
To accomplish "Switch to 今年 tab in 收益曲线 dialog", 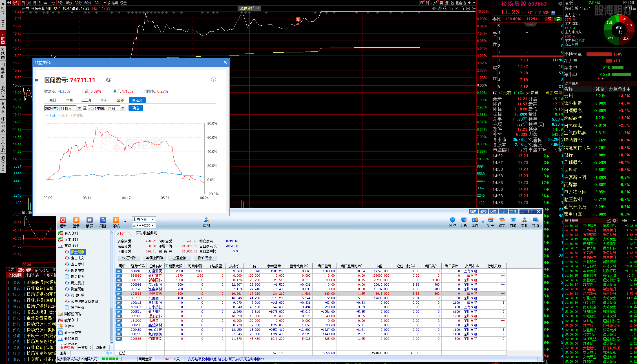I will pyautogui.click(x=103, y=100).
